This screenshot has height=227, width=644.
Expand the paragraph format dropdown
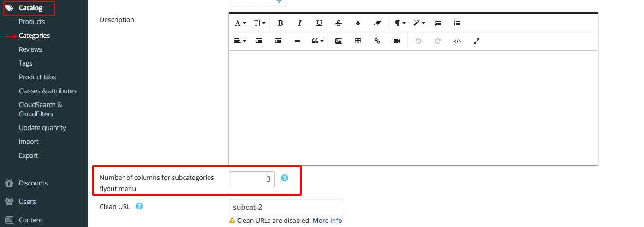[400, 23]
